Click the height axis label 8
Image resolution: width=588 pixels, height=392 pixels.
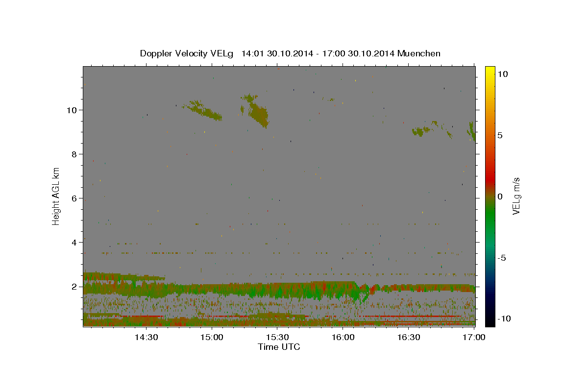coord(73,154)
